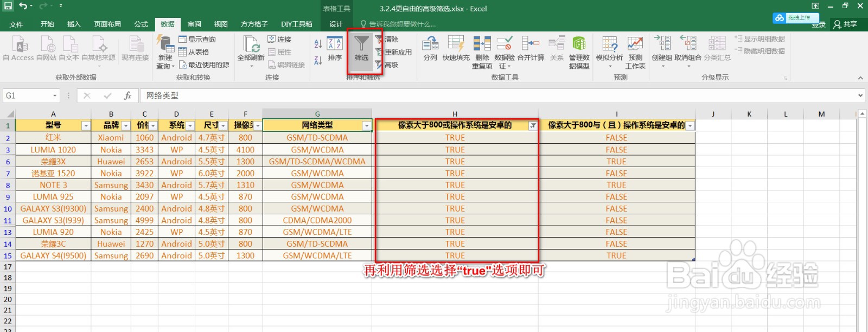The height and width of the screenshot is (332, 868).
Task: Clear the current filter
Action: tap(387, 39)
